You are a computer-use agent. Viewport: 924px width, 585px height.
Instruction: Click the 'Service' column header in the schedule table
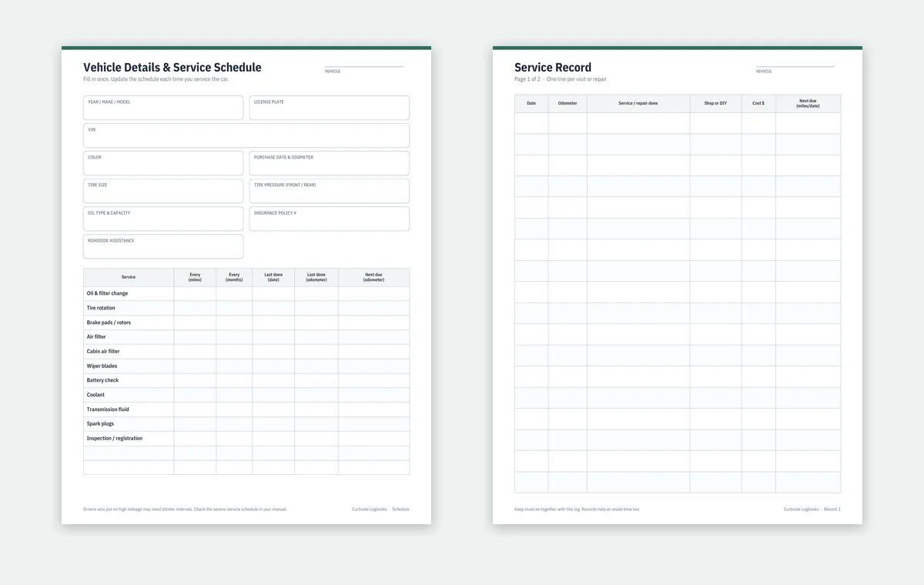[129, 277]
